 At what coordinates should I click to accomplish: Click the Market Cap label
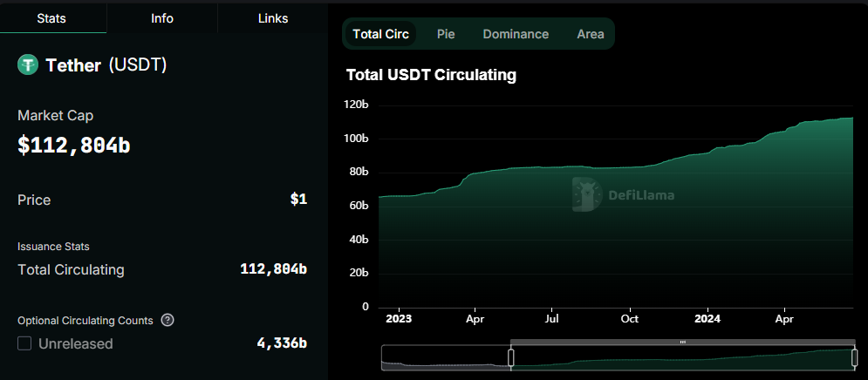click(x=55, y=116)
